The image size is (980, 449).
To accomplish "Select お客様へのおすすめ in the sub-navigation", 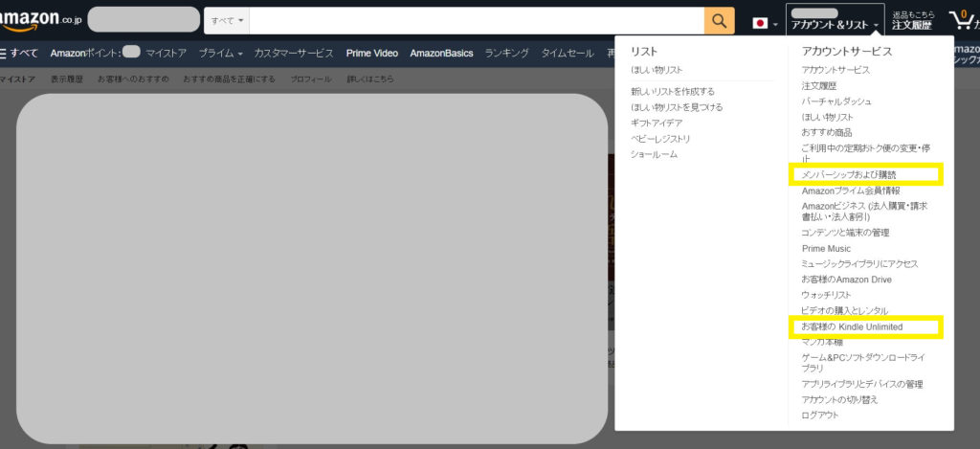I will click(133, 79).
